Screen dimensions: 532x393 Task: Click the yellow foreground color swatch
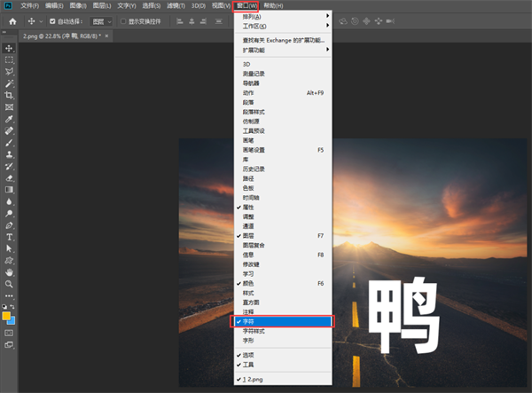click(7, 316)
